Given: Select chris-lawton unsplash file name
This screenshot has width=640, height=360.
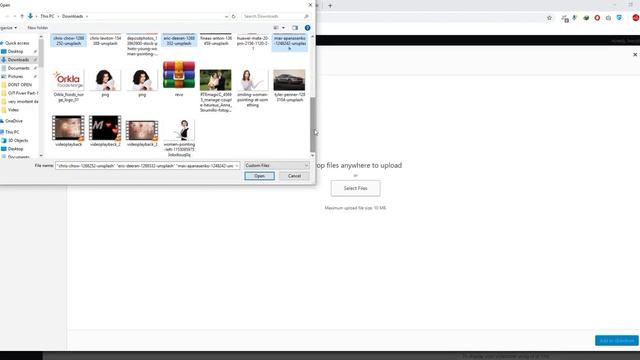Looking at the screenshot, I should (x=105, y=40).
